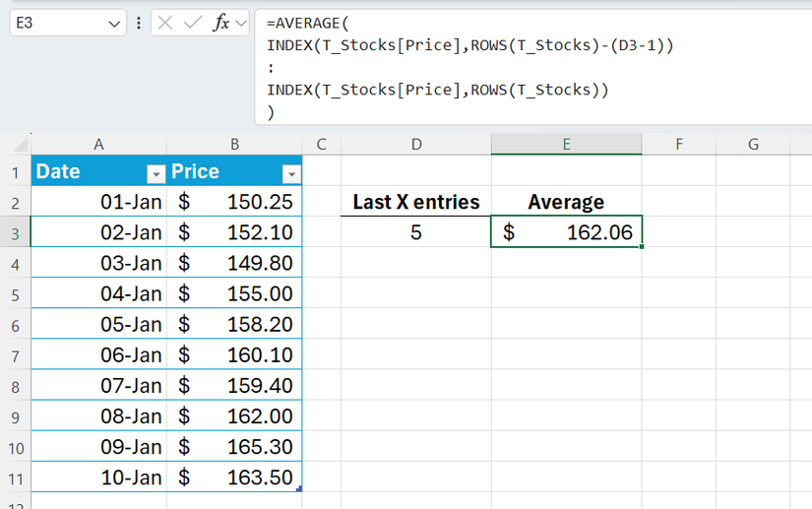The width and height of the screenshot is (812, 509).
Task: Select row 7 header
Action: click(x=15, y=354)
